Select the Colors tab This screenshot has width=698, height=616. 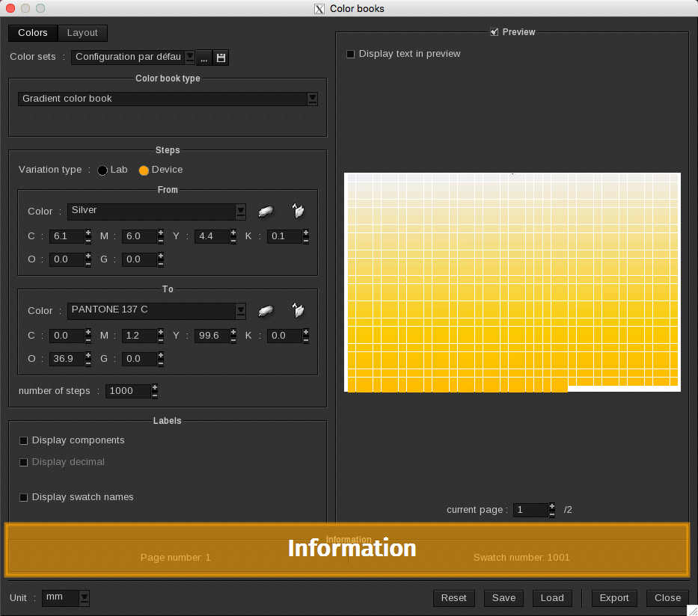point(33,33)
